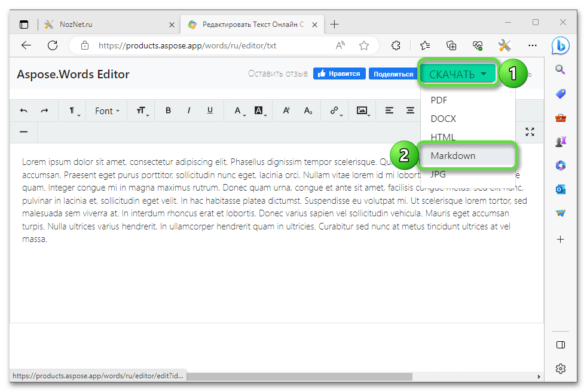587x392 pixels.
Task: Click the right scroll arrow
Action: tap(539, 376)
